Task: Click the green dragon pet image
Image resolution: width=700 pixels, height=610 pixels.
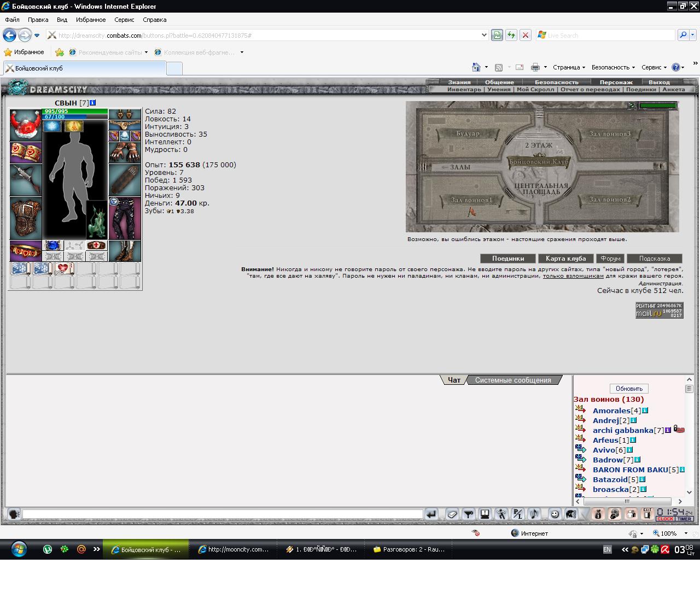Action: (x=97, y=219)
